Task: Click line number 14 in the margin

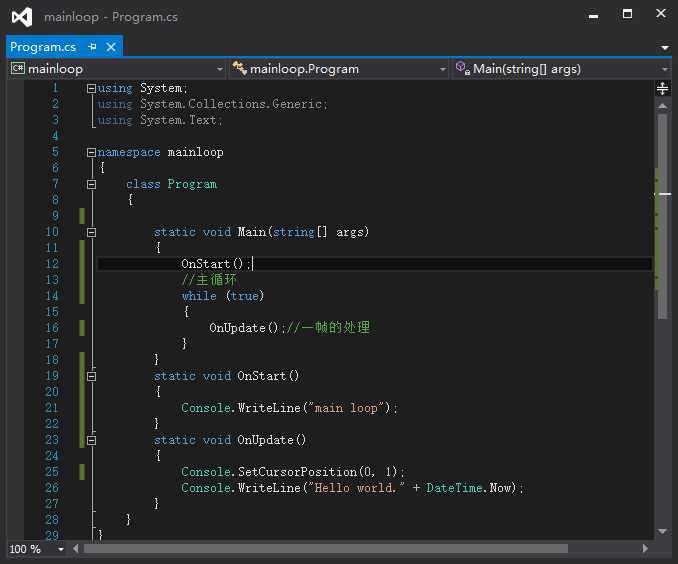Action: 52,296
